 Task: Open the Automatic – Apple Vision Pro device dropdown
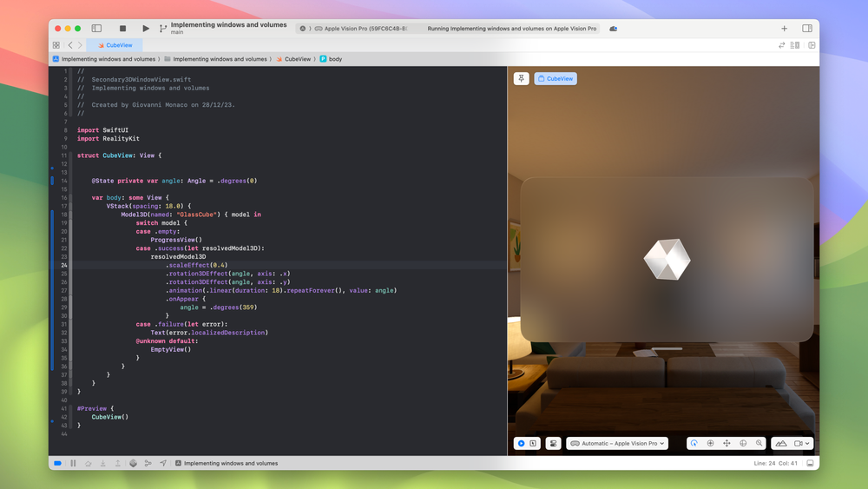(x=617, y=443)
